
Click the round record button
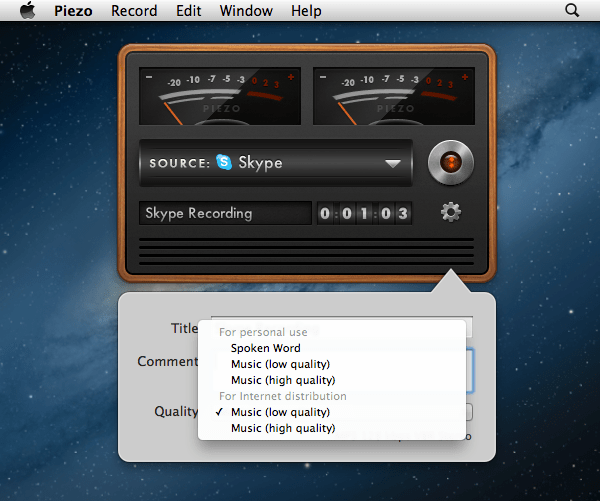(x=451, y=162)
